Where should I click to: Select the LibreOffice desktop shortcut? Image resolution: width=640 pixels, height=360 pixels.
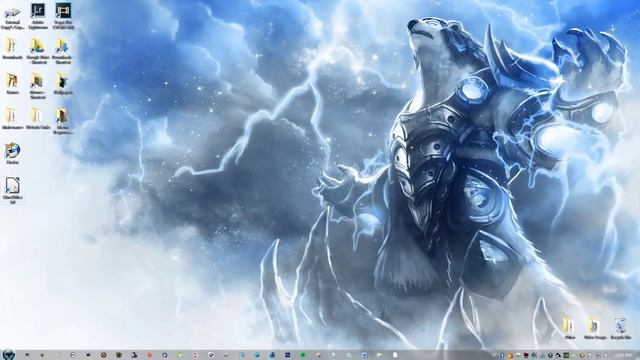click(12, 190)
